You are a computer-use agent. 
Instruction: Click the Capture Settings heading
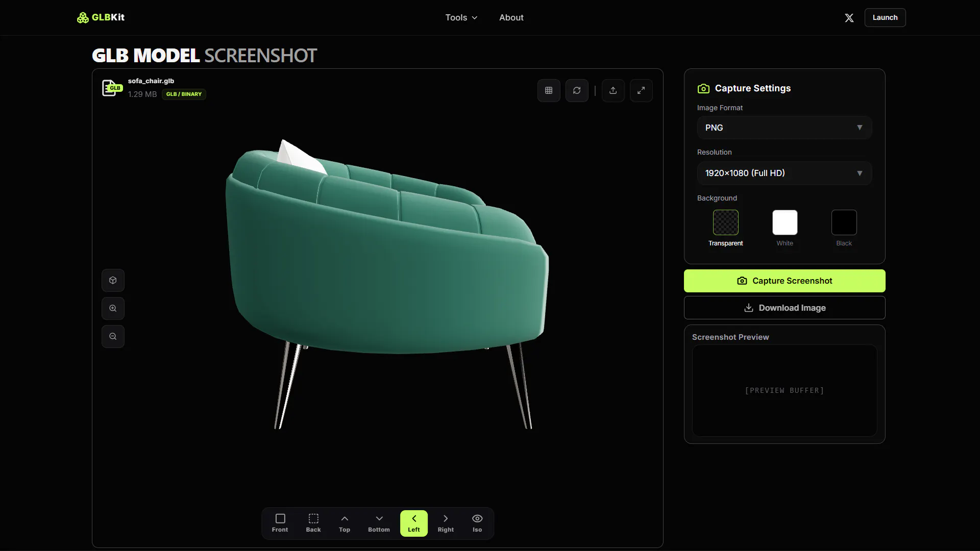(753, 88)
